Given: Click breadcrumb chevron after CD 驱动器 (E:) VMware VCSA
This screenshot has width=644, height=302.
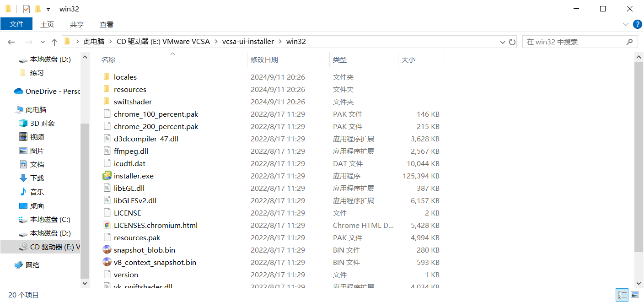Looking at the screenshot, I should [x=216, y=42].
